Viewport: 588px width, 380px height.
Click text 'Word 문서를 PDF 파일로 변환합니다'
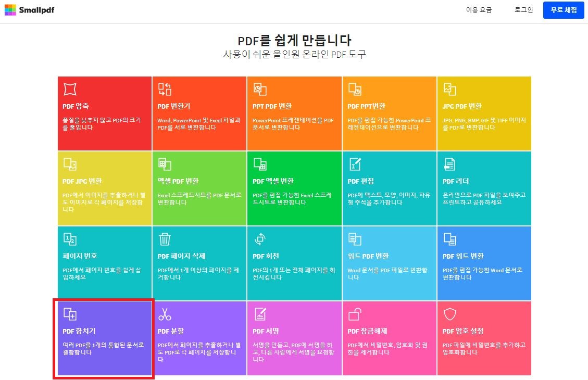pos(387,274)
